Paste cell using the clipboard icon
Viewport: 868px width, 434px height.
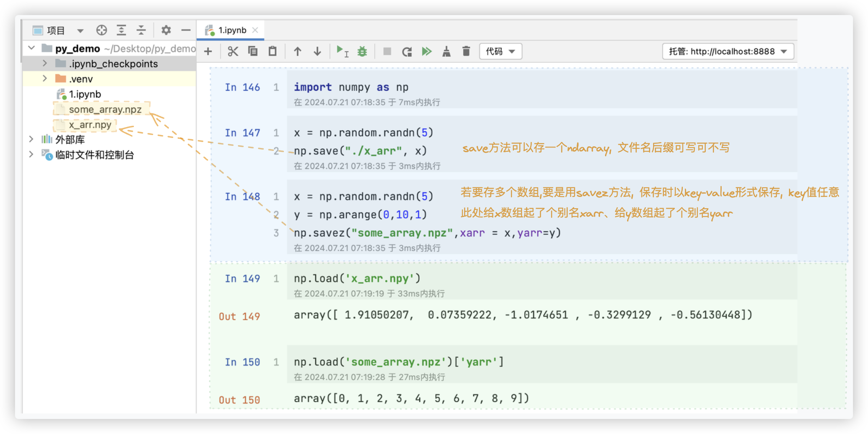click(x=273, y=51)
